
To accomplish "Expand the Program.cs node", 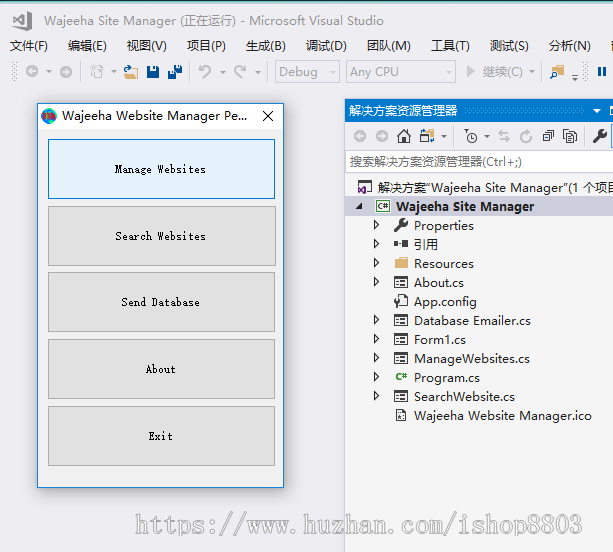I will [x=376, y=377].
